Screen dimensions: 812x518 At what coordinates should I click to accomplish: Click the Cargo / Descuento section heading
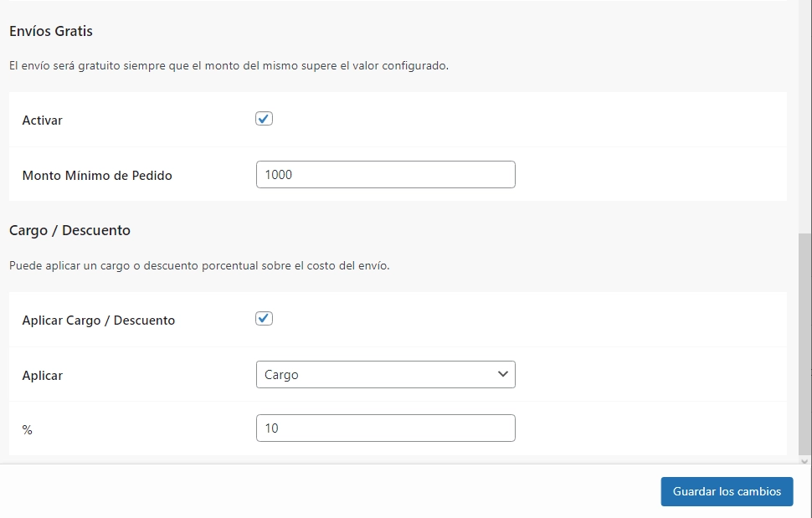pyautogui.click(x=69, y=230)
